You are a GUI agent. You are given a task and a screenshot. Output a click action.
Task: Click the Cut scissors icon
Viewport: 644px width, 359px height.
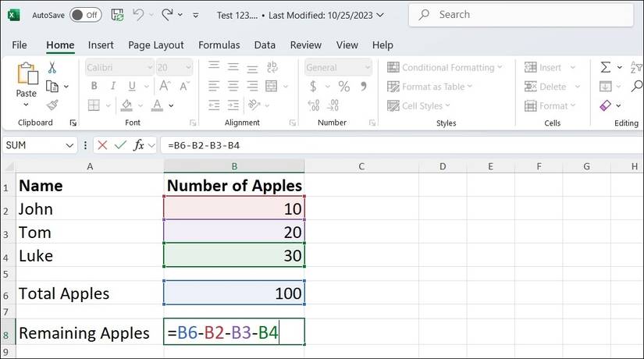(x=52, y=67)
